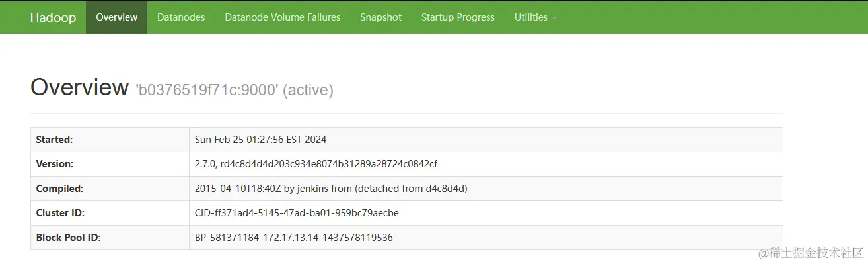Open the Overview tab
This screenshot has width=868, height=264.
point(116,17)
